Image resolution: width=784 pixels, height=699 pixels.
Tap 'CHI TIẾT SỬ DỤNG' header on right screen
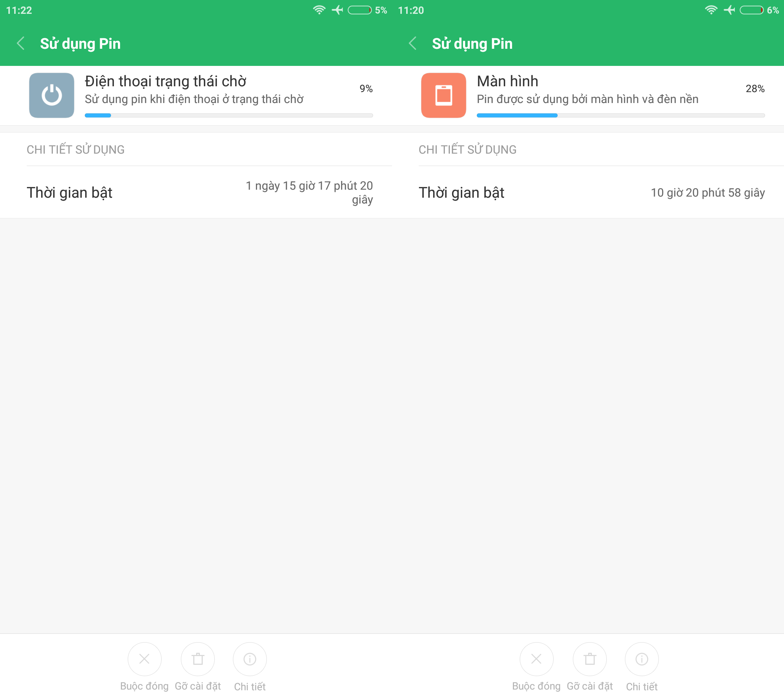tap(468, 149)
